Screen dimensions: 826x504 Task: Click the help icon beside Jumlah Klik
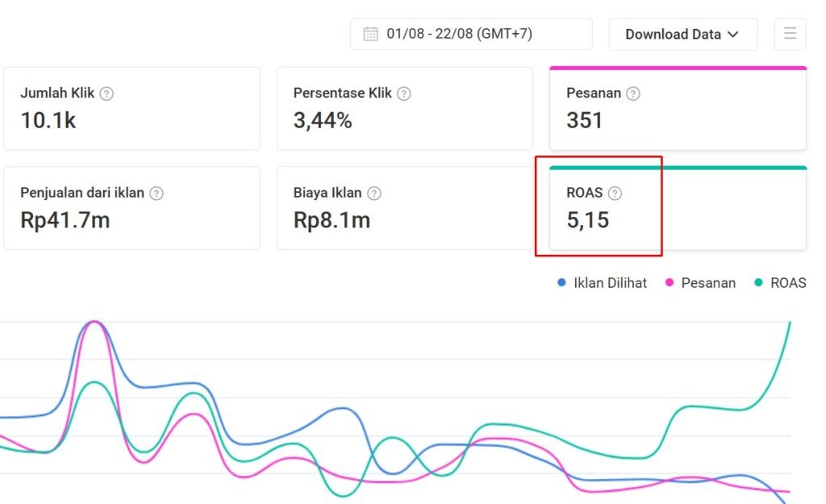click(106, 94)
